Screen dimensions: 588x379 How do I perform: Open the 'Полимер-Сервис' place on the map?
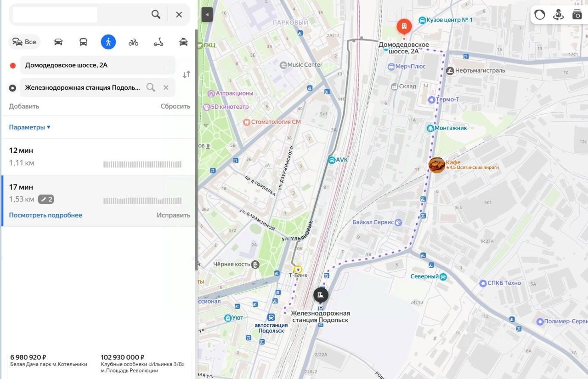(x=562, y=322)
